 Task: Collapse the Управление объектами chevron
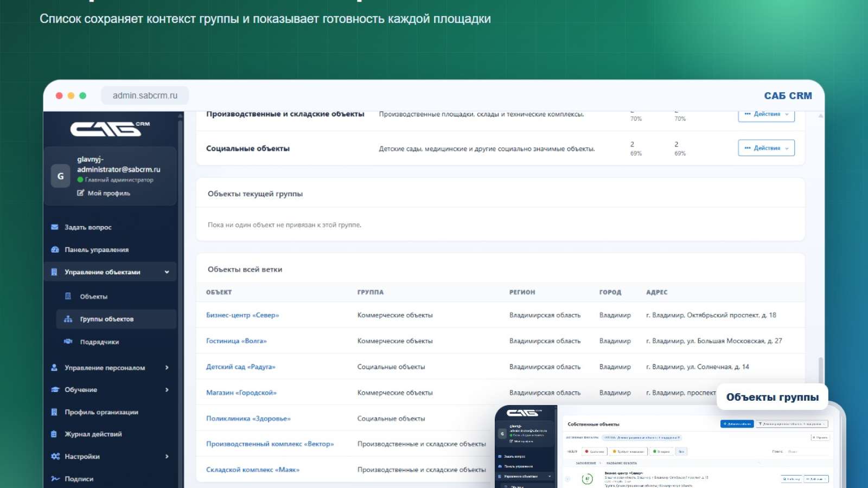point(167,272)
